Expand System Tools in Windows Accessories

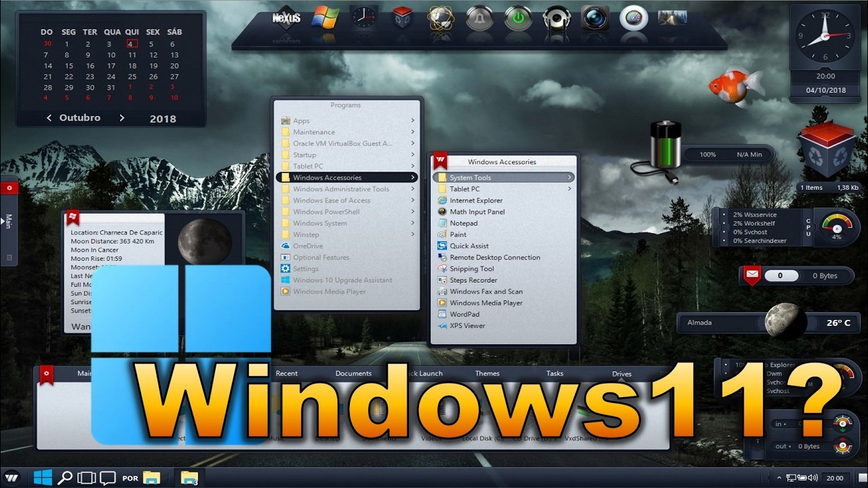pyautogui.click(x=504, y=178)
